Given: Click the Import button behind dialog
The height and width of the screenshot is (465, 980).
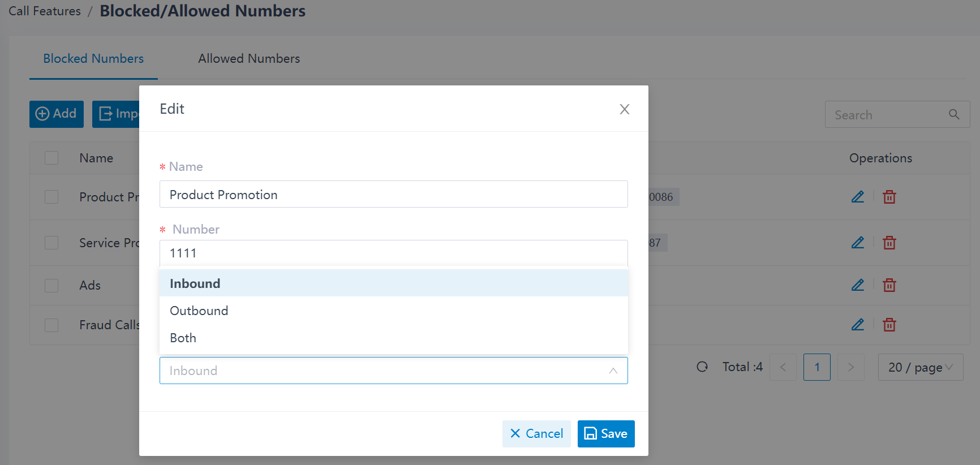Looking at the screenshot, I should pyautogui.click(x=116, y=114).
